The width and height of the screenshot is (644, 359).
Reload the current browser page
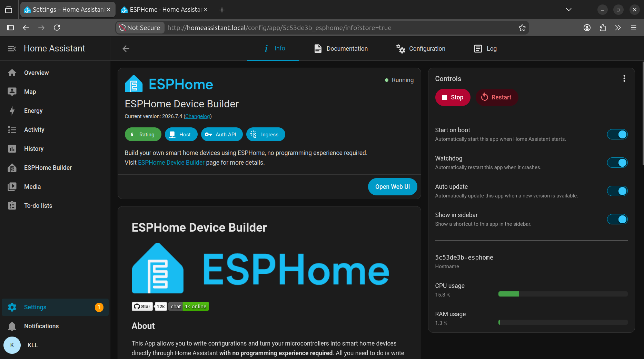(57, 28)
